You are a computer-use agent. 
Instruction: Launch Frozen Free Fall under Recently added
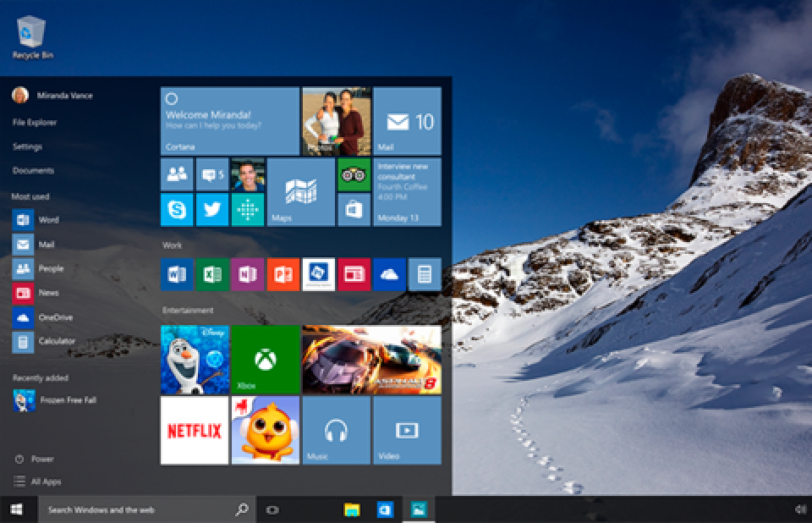click(55, 400)
